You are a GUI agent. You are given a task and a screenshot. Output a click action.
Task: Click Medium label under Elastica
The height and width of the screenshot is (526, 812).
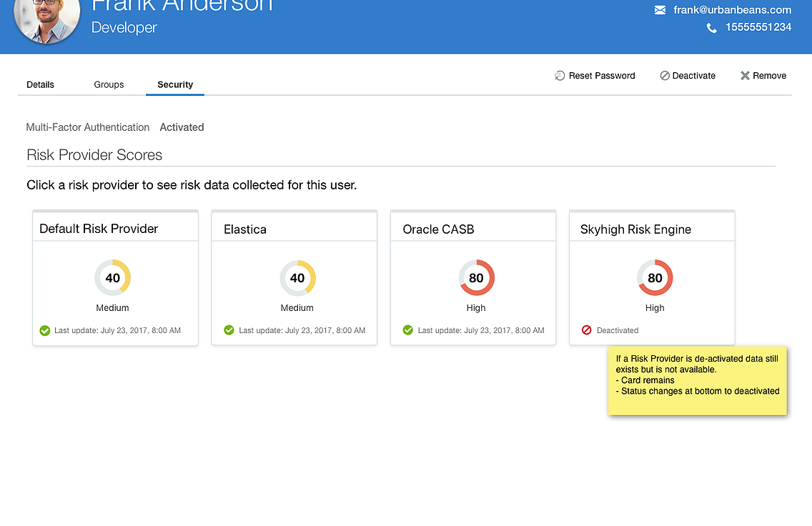click(x=297, y=307)
